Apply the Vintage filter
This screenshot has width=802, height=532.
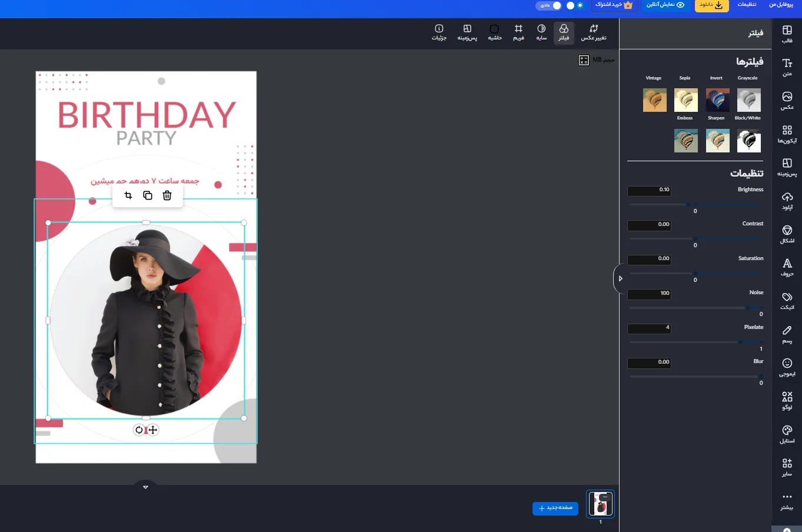pyautogui.click(x=655, y=100)
